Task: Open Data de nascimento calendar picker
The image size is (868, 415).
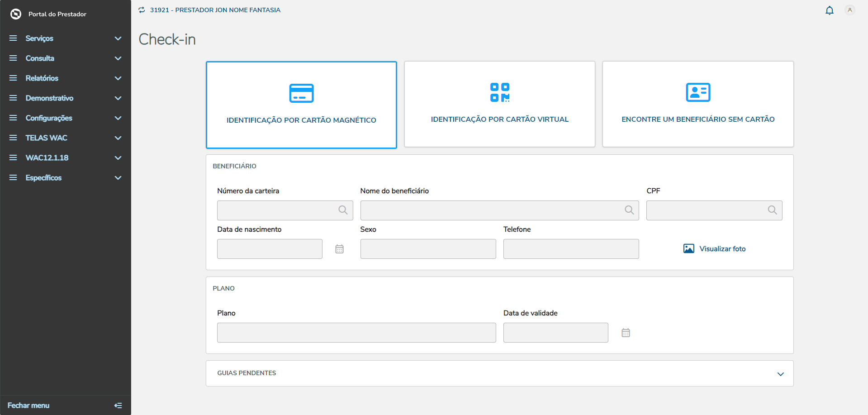Action: coord(339,249)
